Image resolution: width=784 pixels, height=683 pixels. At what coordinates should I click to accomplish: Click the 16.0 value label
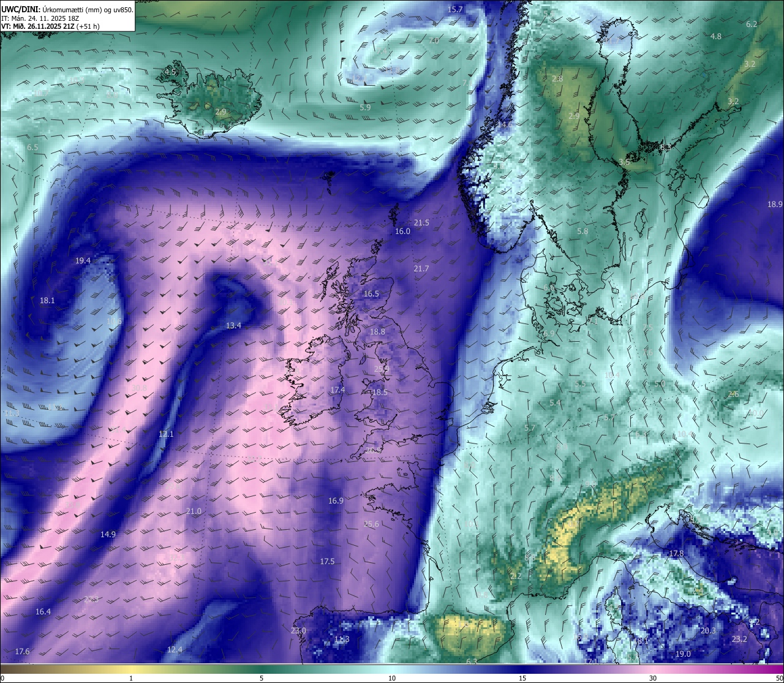402,231
